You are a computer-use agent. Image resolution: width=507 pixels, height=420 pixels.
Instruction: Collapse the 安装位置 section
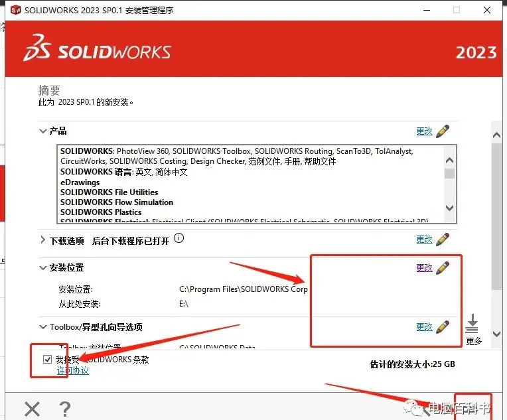pyautogui.click(x=42, y=267)
